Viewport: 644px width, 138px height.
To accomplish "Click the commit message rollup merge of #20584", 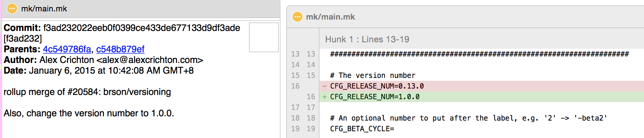I will click(87, 92).
